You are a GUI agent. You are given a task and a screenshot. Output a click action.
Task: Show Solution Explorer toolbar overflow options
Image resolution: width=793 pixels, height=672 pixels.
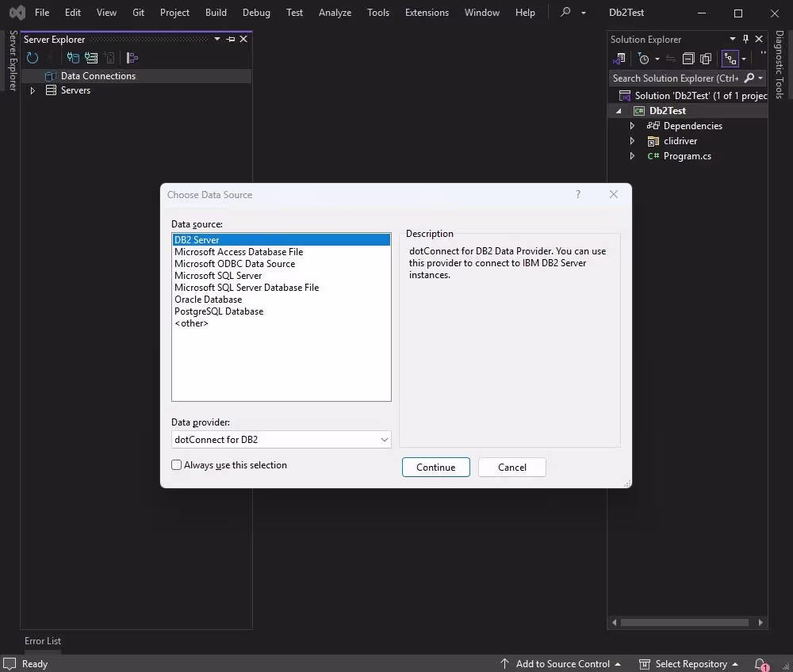(763, 54)
